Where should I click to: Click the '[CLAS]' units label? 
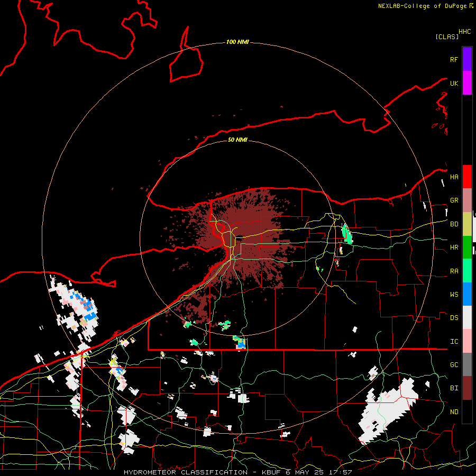click(x=447, y=36)
